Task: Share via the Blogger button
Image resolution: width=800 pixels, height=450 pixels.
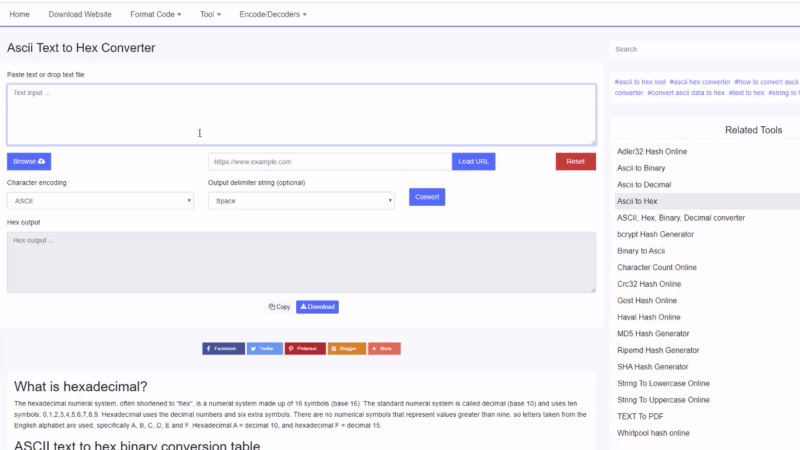Action: (346, 349)
